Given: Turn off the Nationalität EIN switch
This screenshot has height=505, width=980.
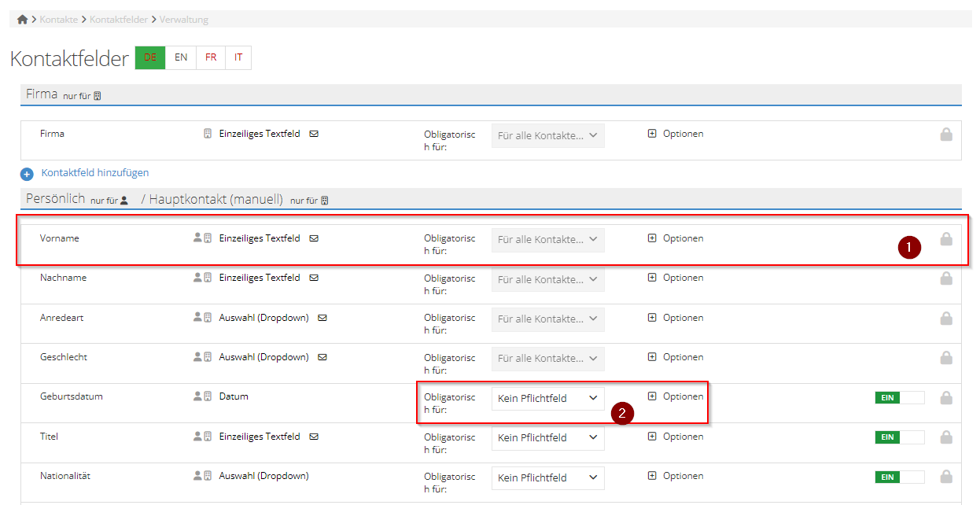Looking at the screenshot, I should click(x=899, y=477).
